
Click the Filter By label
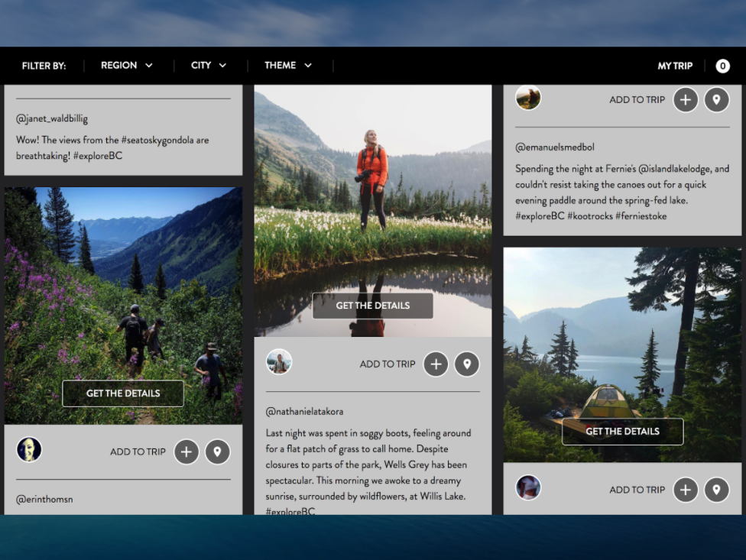click(44, 66)
